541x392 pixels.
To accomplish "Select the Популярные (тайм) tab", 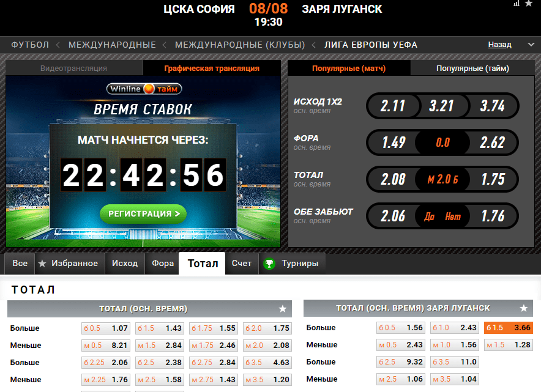I will tap(472, 68).
